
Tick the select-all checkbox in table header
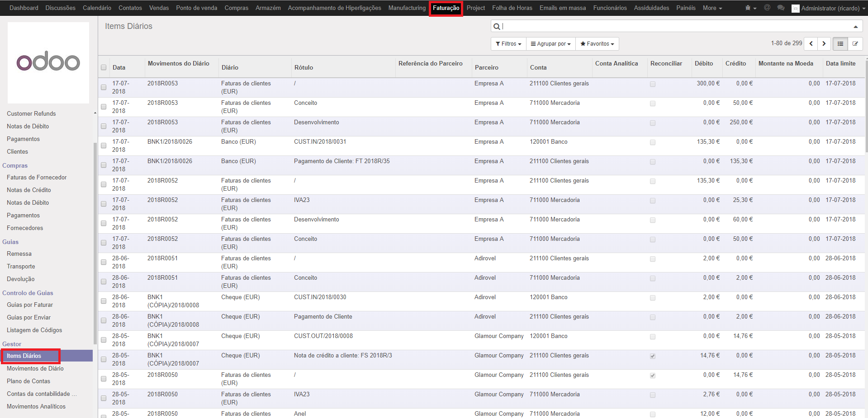[x=104, y=67]
